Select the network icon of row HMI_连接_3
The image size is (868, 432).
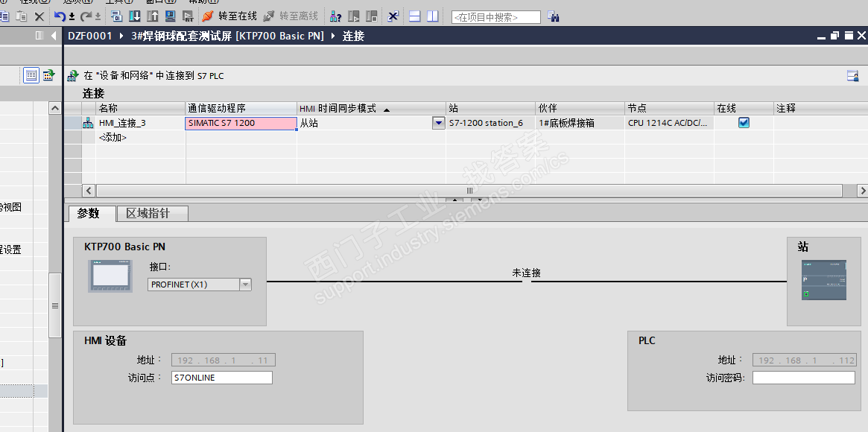point(88,123)
